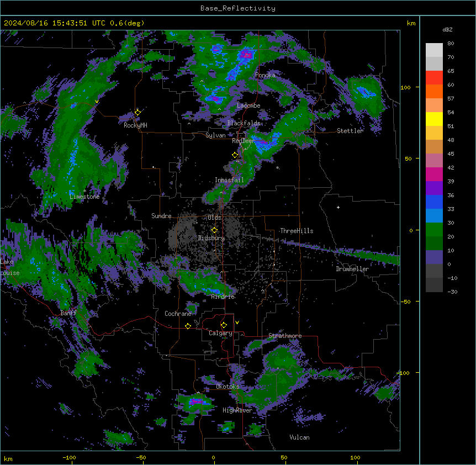
Task: Choose the dark green 10–20 dBZ swatch
Action: 434,244
